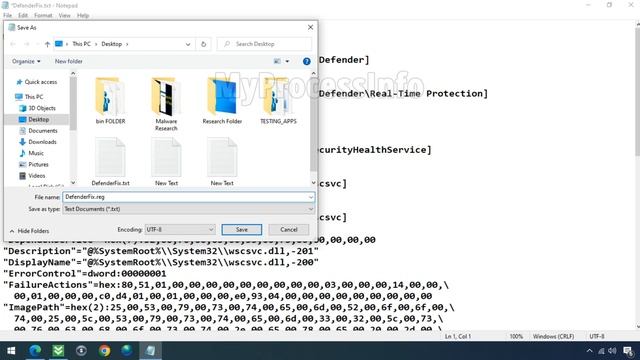Open recent locations dropdown arrow
The height and width of the screenshot is (360, 640).
[37, 44]
